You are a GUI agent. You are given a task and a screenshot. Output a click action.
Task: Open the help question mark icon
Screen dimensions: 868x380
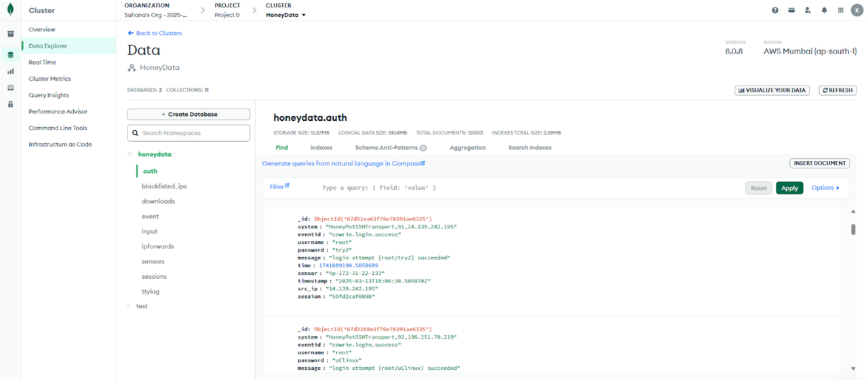[x=775, y=10]
